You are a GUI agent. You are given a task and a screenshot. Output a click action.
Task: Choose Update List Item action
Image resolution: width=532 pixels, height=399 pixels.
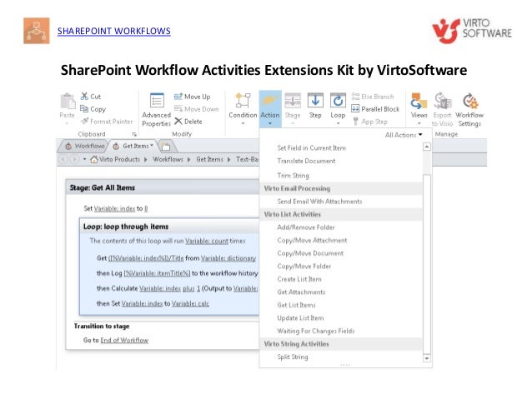pos(300,318)
